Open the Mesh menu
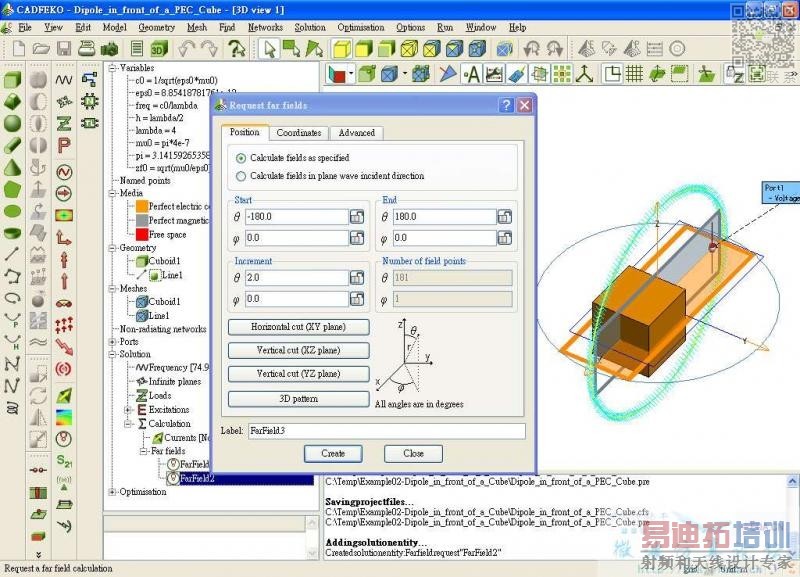800x577 pixels. (x=197, y=28)
